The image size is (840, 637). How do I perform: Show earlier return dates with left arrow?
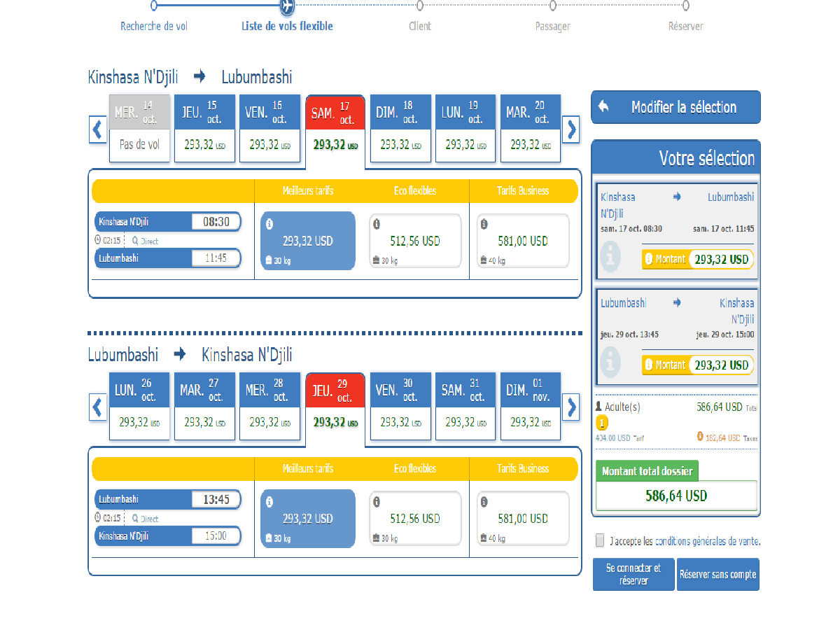click(x=98, y=407)
